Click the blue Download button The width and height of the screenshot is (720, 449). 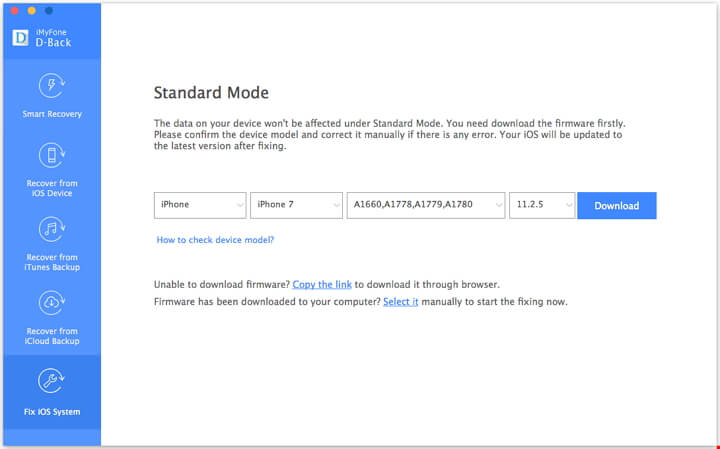(617, 206)
